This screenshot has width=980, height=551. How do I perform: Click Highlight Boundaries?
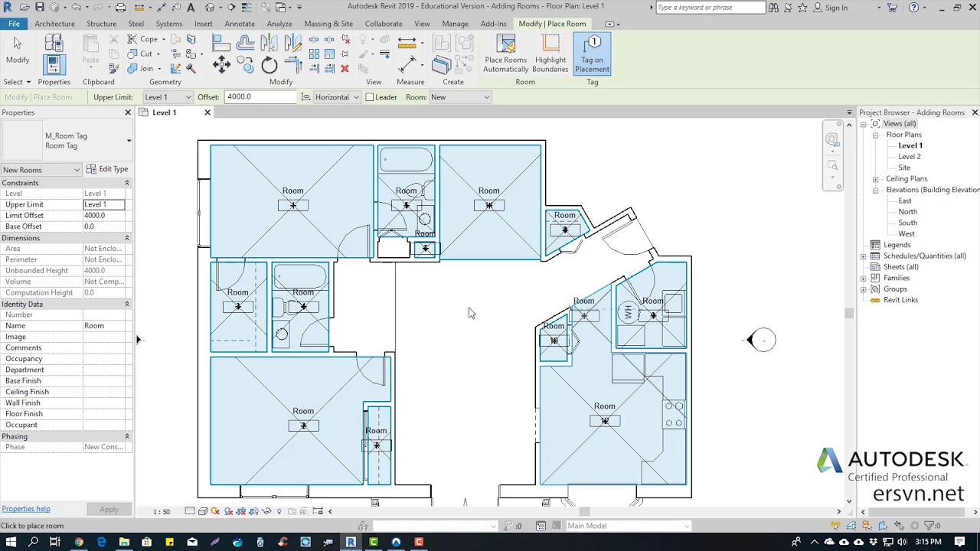click(550, 54)
